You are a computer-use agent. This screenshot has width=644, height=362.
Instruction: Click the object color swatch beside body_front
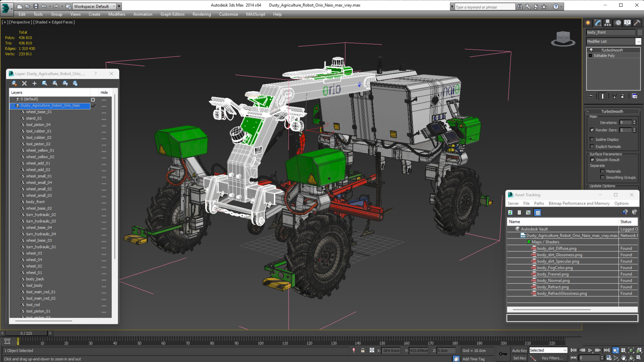[x=639, y=32]
